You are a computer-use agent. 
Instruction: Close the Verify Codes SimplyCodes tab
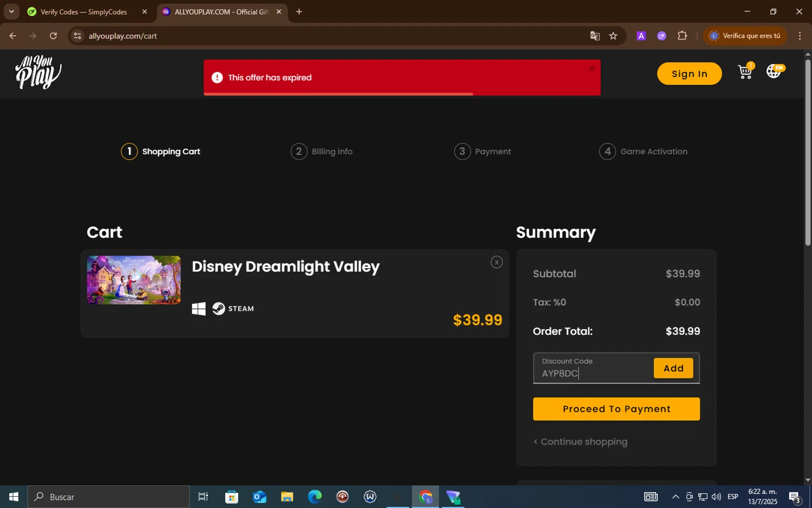145,12
